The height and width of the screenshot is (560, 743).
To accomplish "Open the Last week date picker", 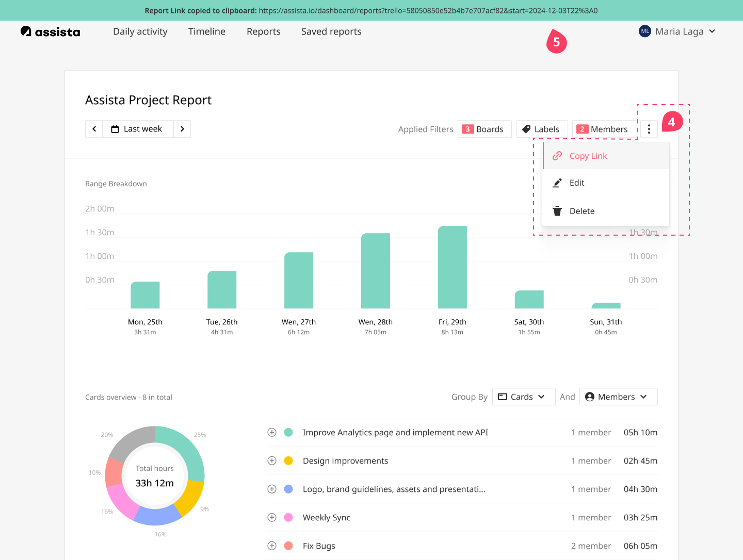I will pos(138,129).
